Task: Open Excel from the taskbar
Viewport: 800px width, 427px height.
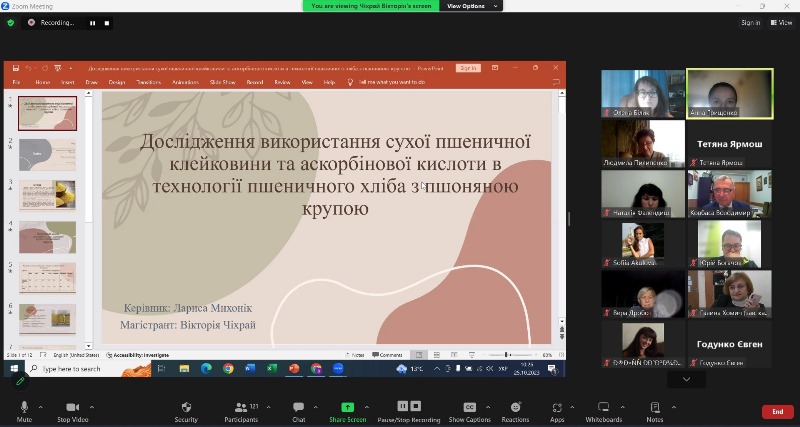Action: coord(272,369)
